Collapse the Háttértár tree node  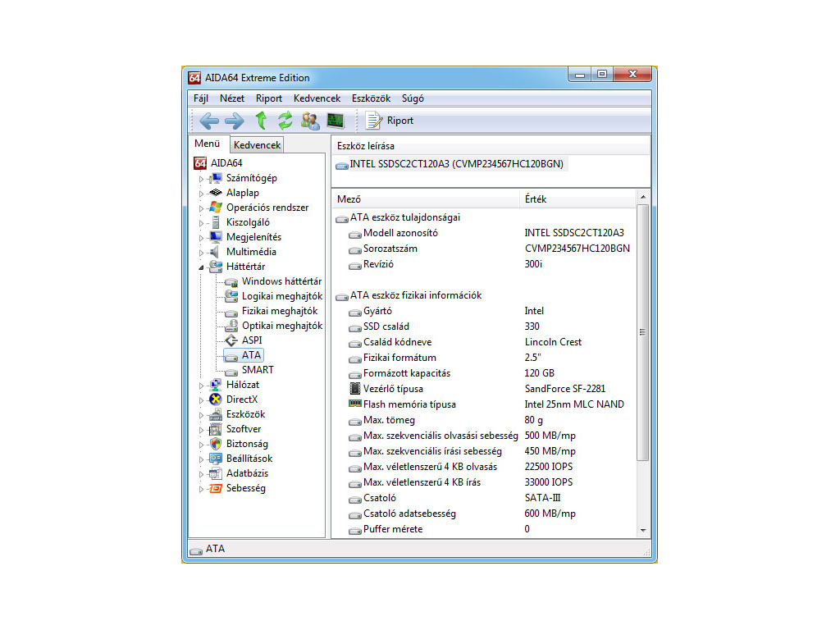(x=199, y=267)
